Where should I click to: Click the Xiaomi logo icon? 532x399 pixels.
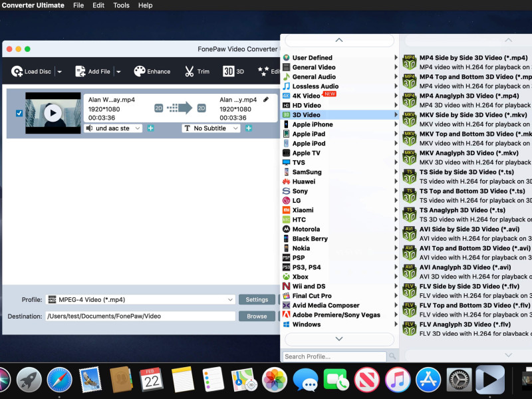287,210
